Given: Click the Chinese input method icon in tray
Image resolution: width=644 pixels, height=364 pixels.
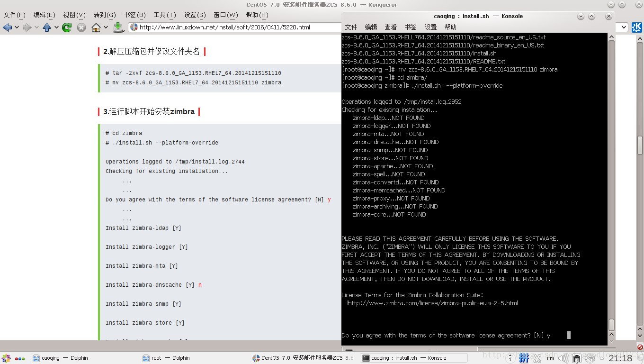Looking at the screenshot, I should tap(524, 358).
